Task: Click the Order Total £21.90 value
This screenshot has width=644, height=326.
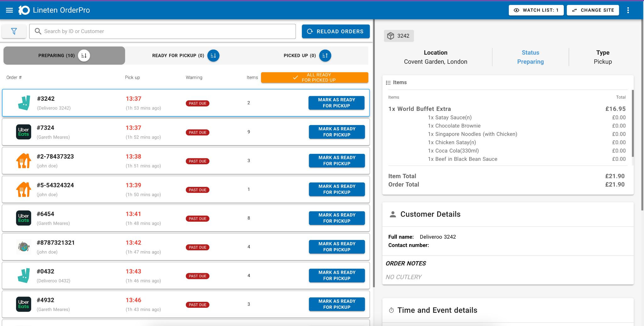Action: click(x=615, y=185)
